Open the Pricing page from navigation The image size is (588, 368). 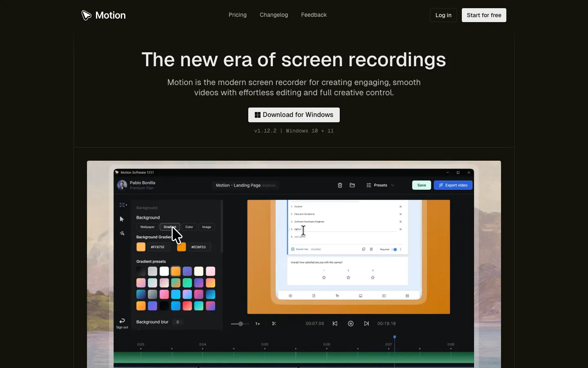(x=238, y=15)
